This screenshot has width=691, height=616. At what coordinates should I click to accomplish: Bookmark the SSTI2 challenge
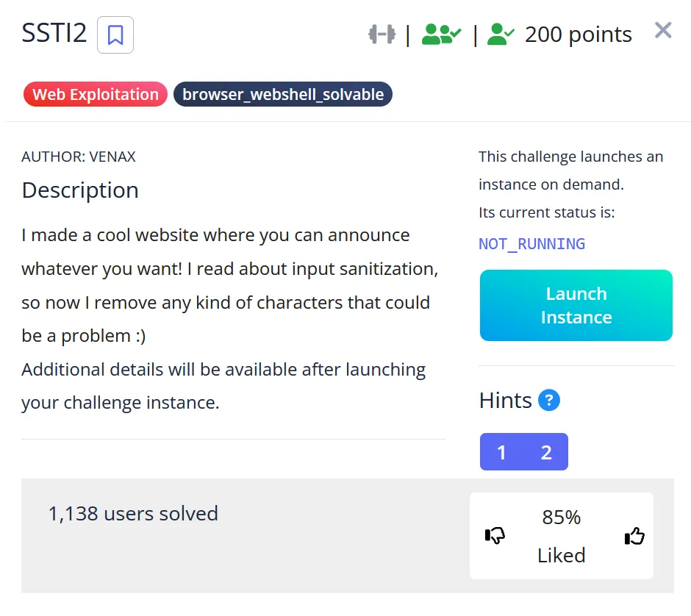tap(115, 35)
